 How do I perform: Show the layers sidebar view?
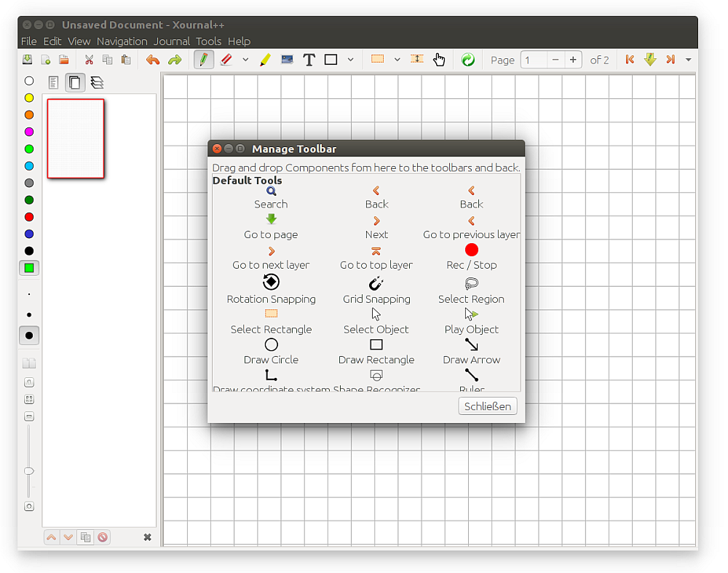(97, 83)
